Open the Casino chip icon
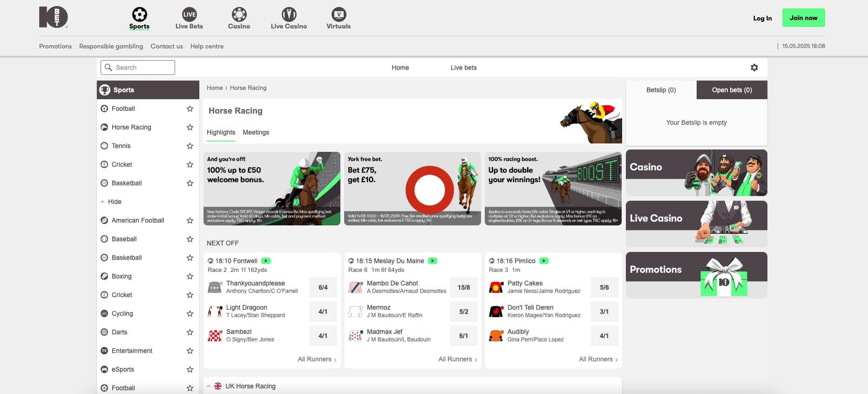868x394 pixels. pyautogui.click(x=239, y=14)
